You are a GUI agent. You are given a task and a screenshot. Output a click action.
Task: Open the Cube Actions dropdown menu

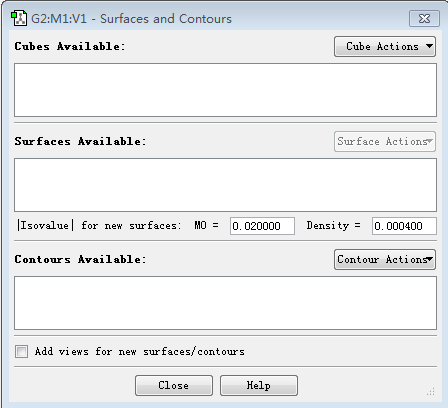385,46
